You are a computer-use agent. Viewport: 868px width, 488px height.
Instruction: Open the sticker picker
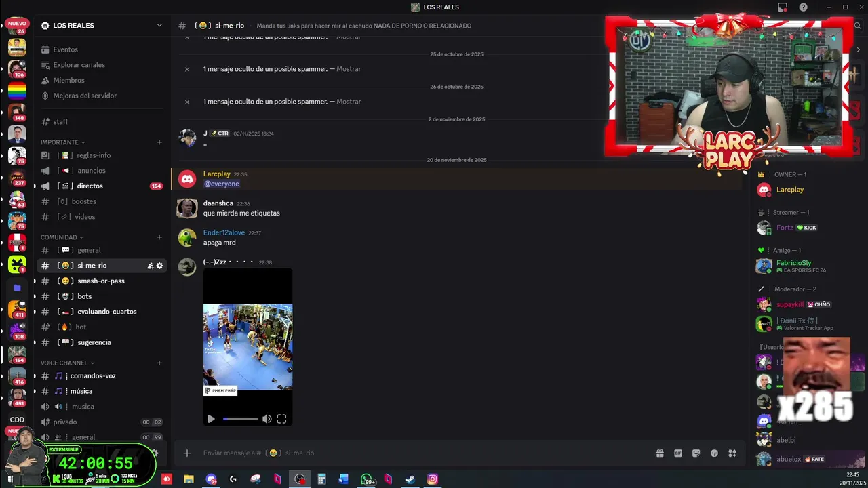[696, 453]
